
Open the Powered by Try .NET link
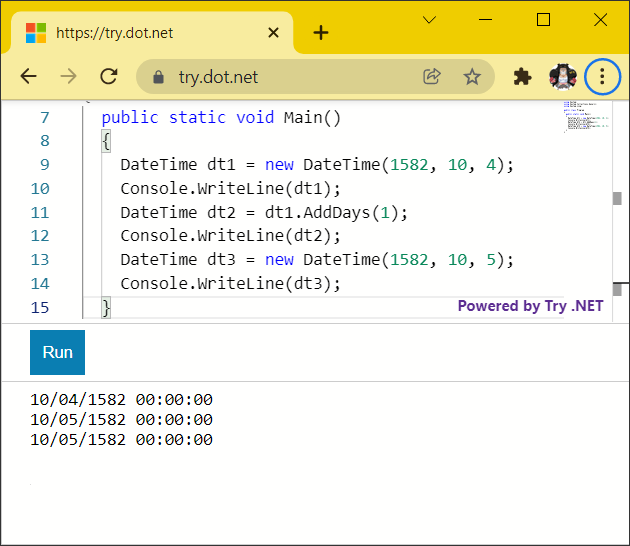(530, 306)
